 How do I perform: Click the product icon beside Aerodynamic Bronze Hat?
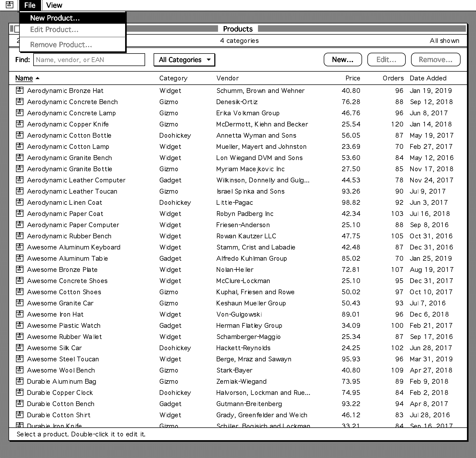click(19, 90)
